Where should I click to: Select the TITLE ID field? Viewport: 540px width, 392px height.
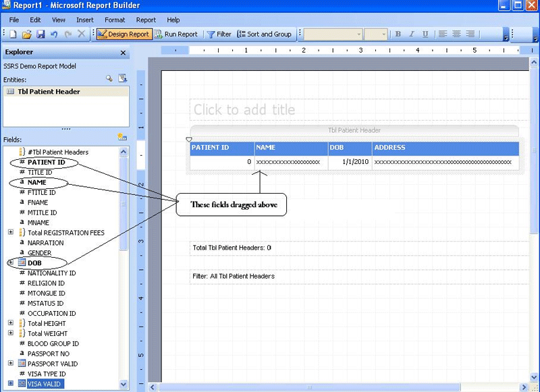coord(40,172)
